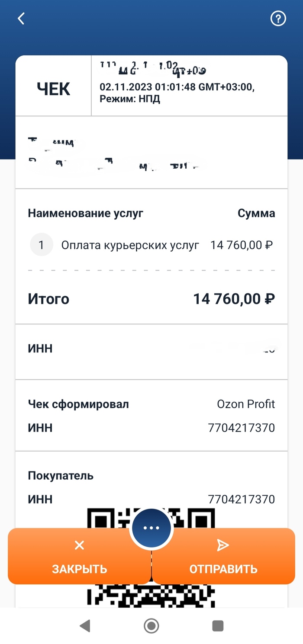Select the Оплата курьерских услуг item
The image size is (303, 644).
(x=130, y=245)
